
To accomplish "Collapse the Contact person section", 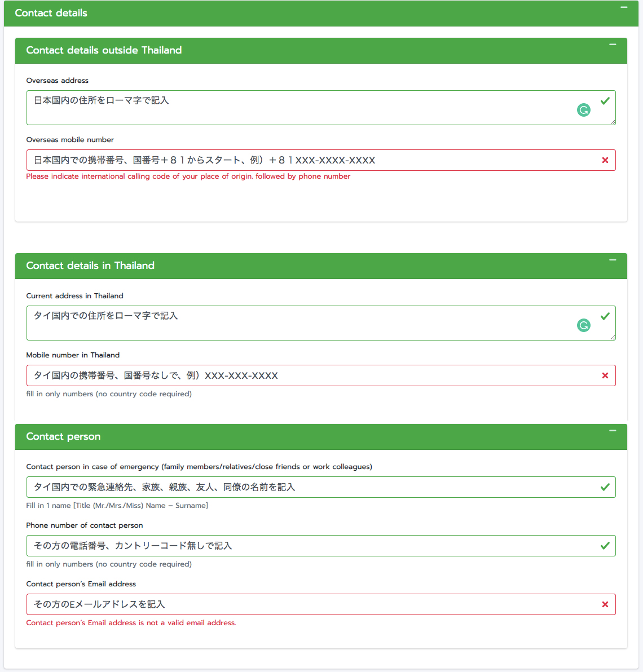I will click(613, 431).
